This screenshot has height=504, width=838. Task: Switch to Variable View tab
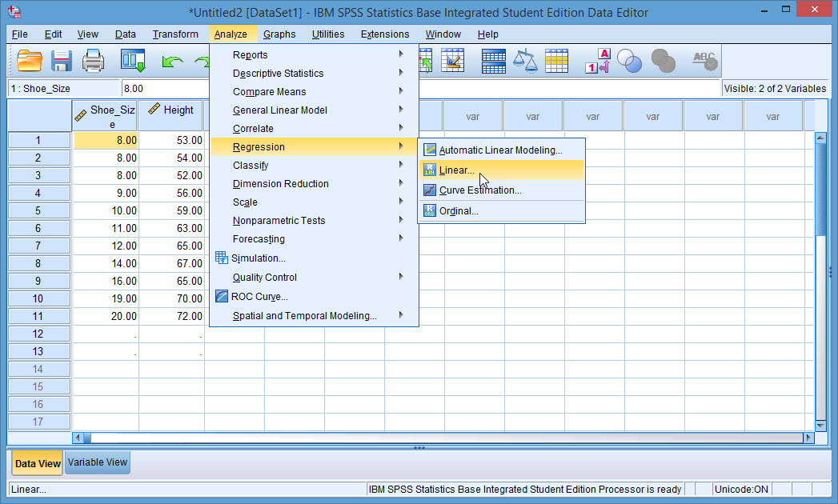pos(98,462)
